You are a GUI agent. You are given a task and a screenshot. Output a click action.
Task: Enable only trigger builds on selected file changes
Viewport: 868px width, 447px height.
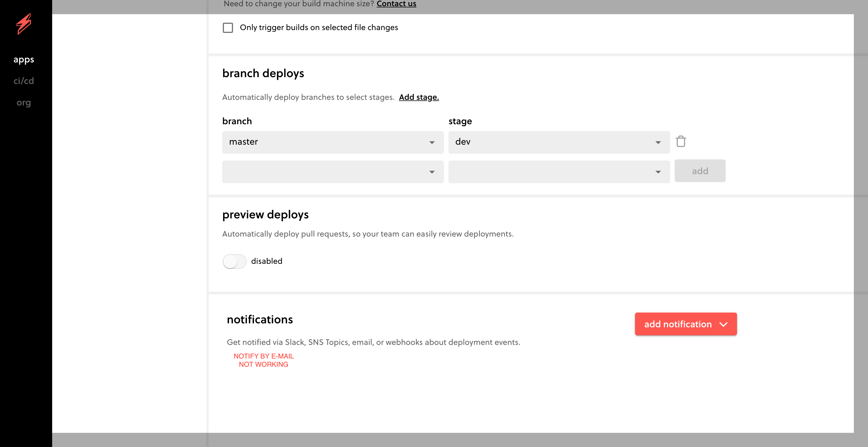pos(228,28)
